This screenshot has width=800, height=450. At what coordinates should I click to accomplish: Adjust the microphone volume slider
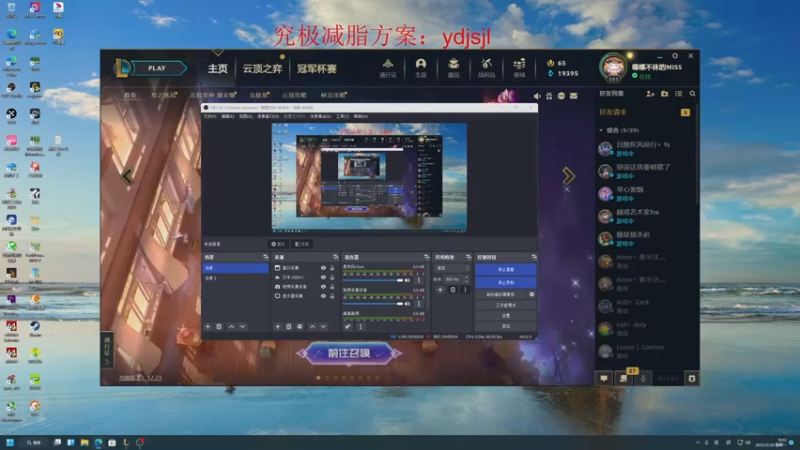[x=373, y=280]
